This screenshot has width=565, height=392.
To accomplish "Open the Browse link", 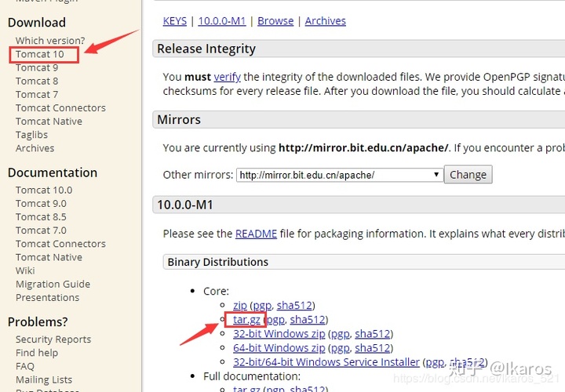I will coord(275,21).
